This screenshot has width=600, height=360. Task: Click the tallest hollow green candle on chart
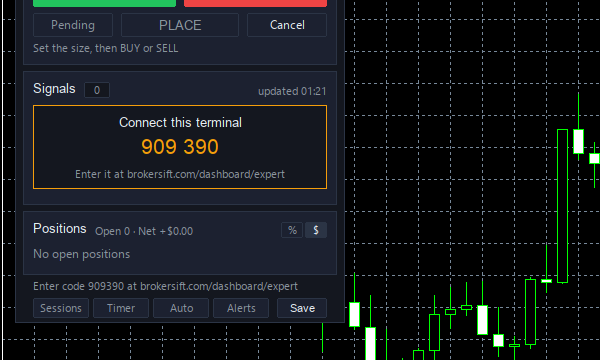(562, 206)
